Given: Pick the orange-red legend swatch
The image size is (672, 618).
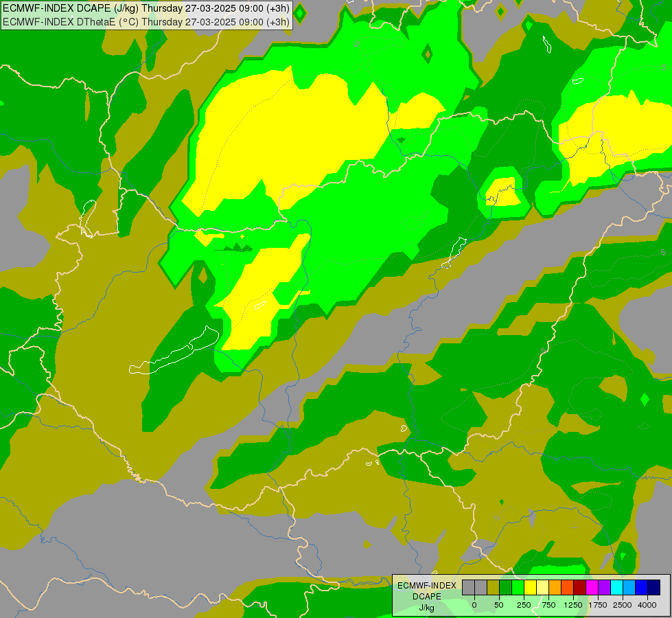Looking at the screenshot, I should click(x=568, y=588).
